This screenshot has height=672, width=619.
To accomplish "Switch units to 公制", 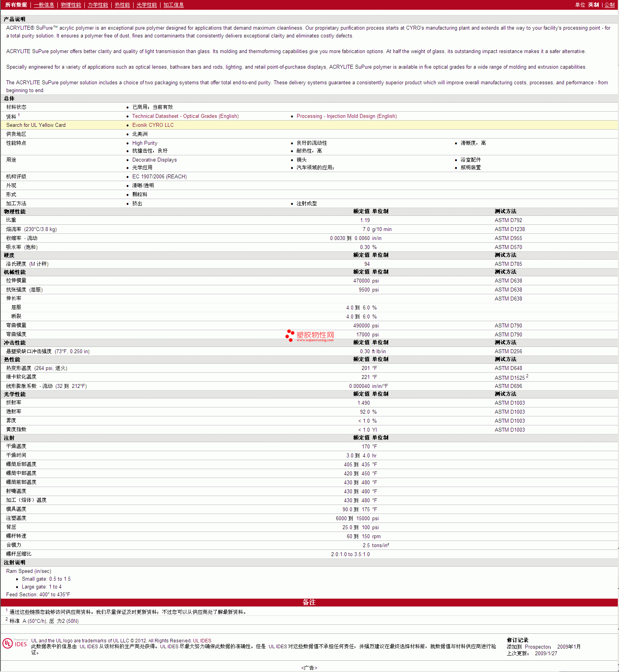I will pyautogui.click(x=610, y=5).
